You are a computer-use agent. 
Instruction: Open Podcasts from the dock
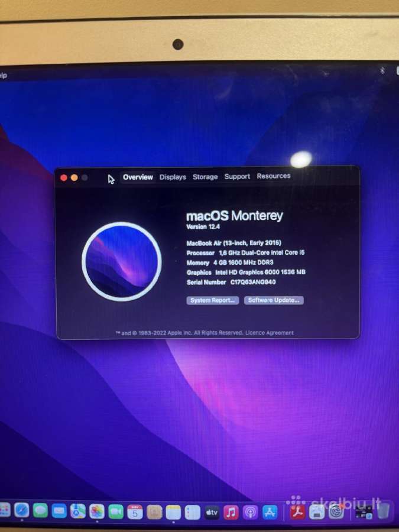pos(251,512)
